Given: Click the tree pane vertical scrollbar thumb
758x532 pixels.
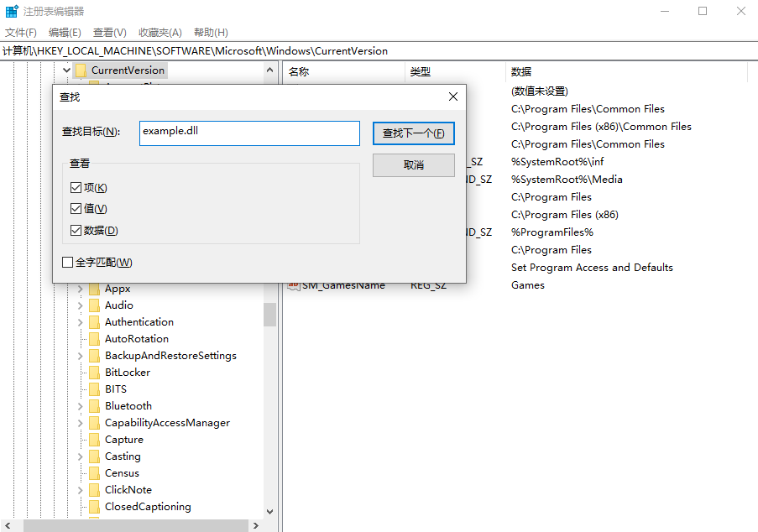Looking at the screenshot, I should (x=269, y=314).
